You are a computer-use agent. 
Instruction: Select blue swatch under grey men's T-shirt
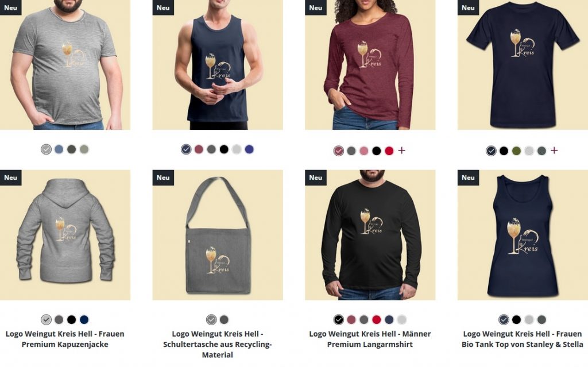(x=59, y=149)
